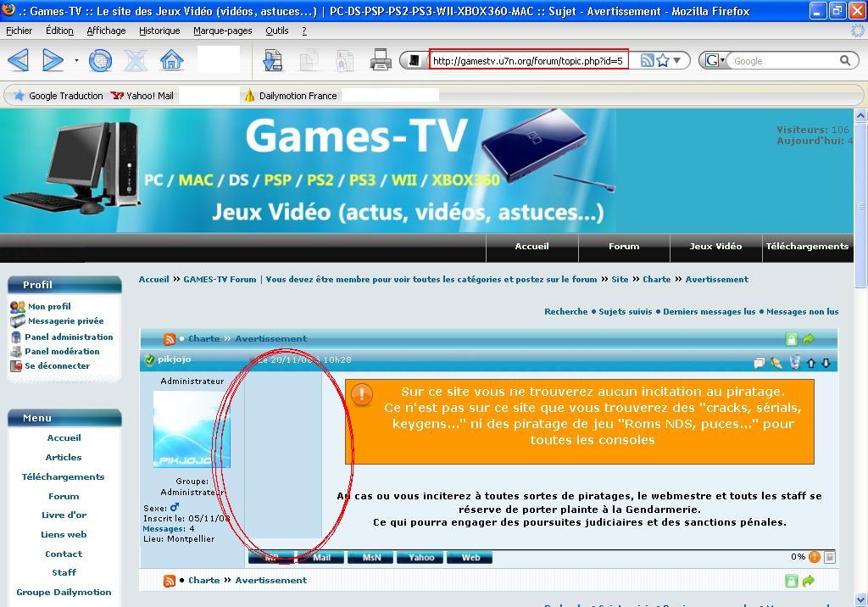Click the MsN button under the post
This screenshot has height=607, width=868.
(x=372, y=558)
